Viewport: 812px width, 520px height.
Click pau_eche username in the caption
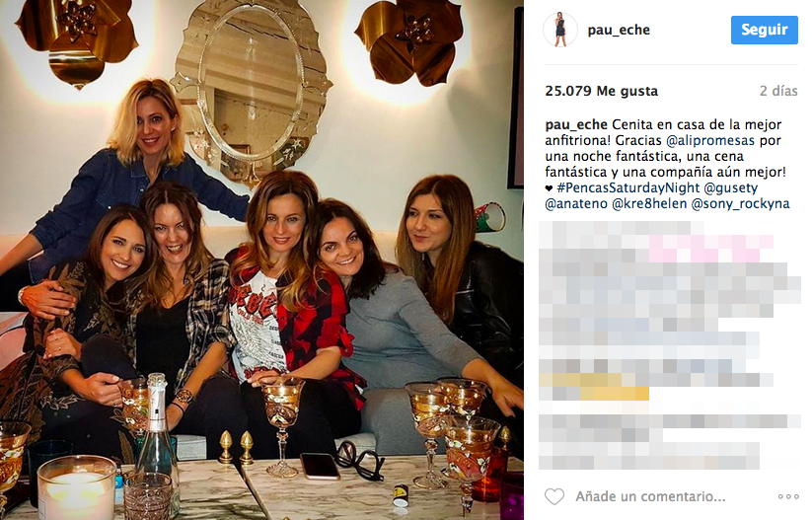576,125
